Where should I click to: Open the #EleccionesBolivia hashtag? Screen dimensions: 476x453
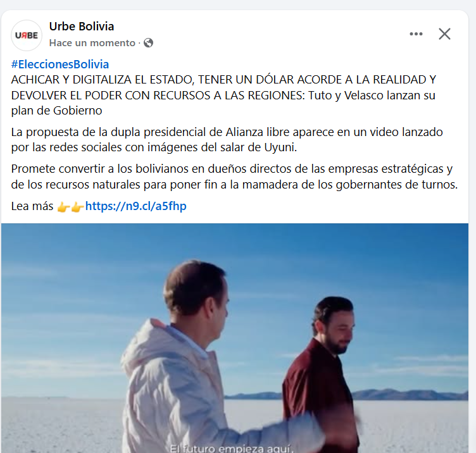[x=59, y=65]
